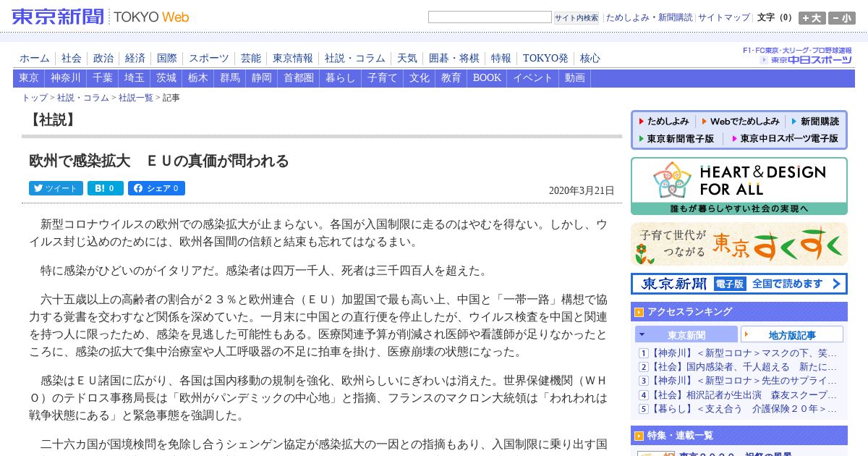
Task: Decrease text size with 小 button
Action: (841, 18)
